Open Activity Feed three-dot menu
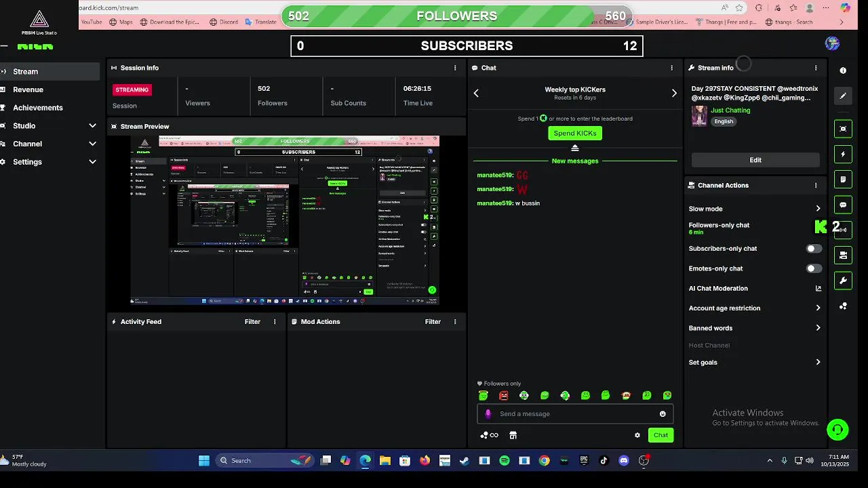 (x=275, y=322)
